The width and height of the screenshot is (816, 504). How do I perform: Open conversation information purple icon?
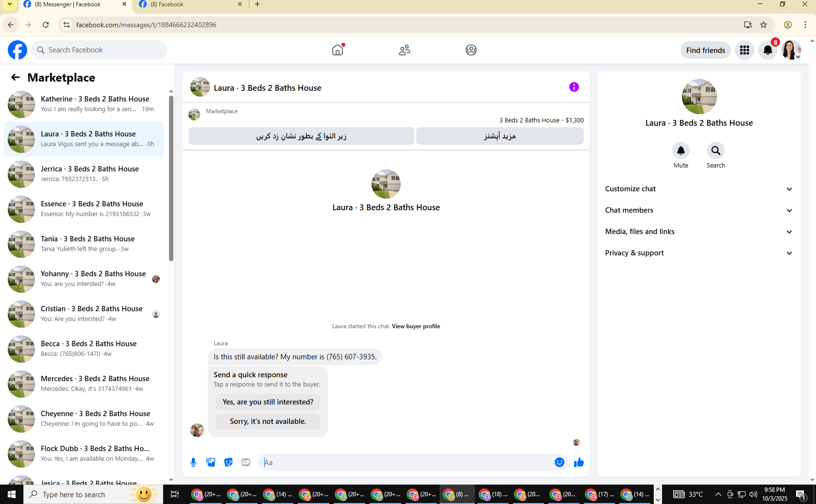[574, 87]
